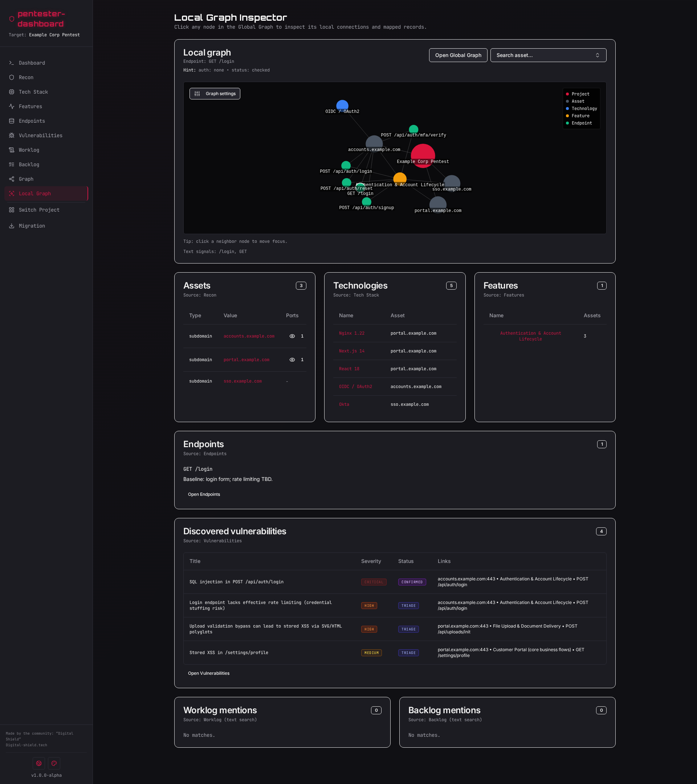Open the Search asset dropdown

(548, 55)
